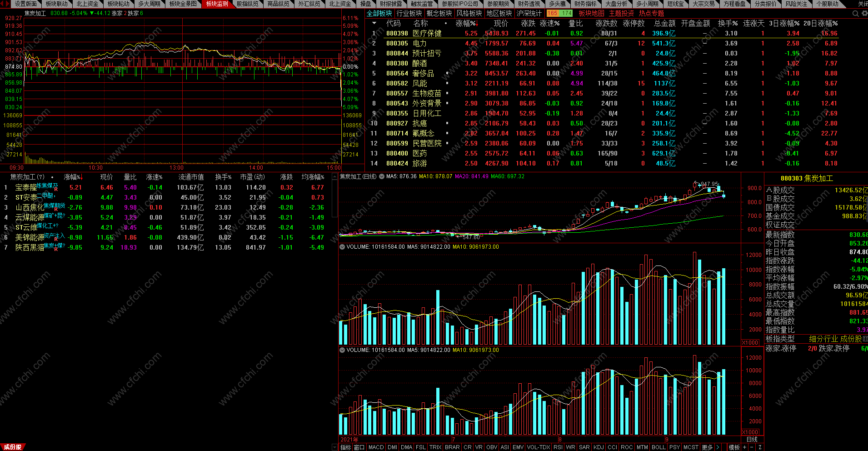Open the sector table column menu arrow
The width and height of the screenshot is (868, 451).
point(374,23)
